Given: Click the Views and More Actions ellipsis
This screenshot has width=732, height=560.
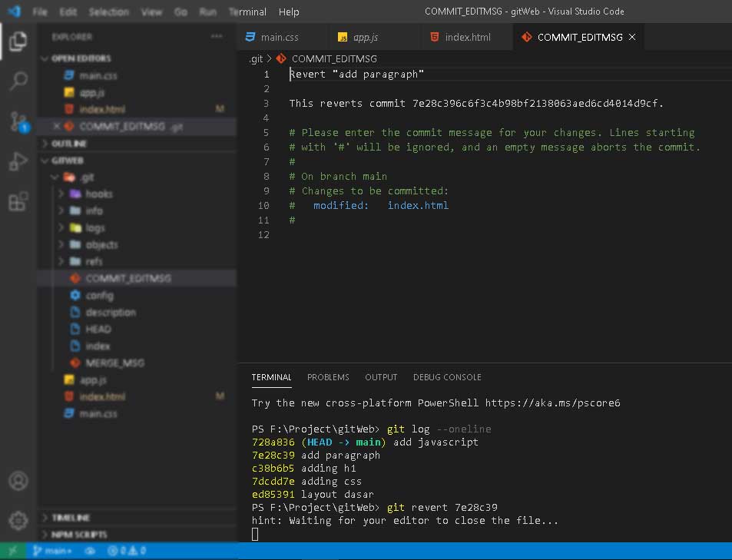Looking at the screenshot, I should coord(217,36).
